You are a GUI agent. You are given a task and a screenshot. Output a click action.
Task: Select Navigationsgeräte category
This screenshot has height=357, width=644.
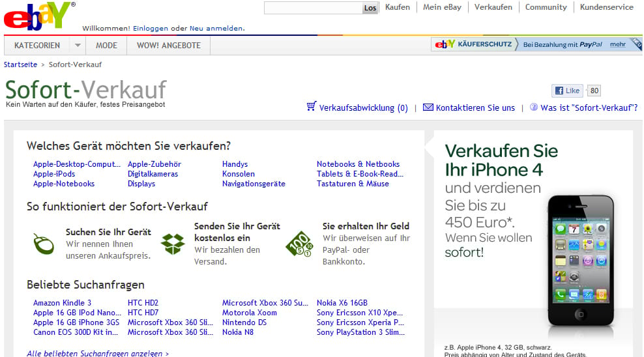pyautogui.click(x=254, y=184)
